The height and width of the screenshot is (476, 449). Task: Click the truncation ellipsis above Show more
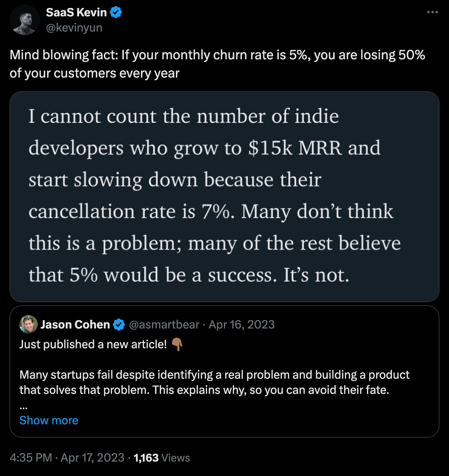coord(23,406)
